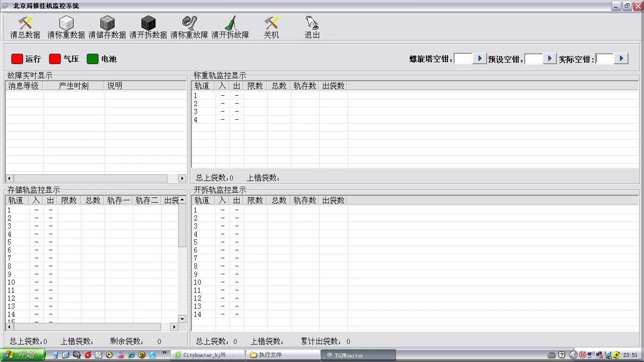Click the 清开拆故障 broom icon

pos(230,23)
